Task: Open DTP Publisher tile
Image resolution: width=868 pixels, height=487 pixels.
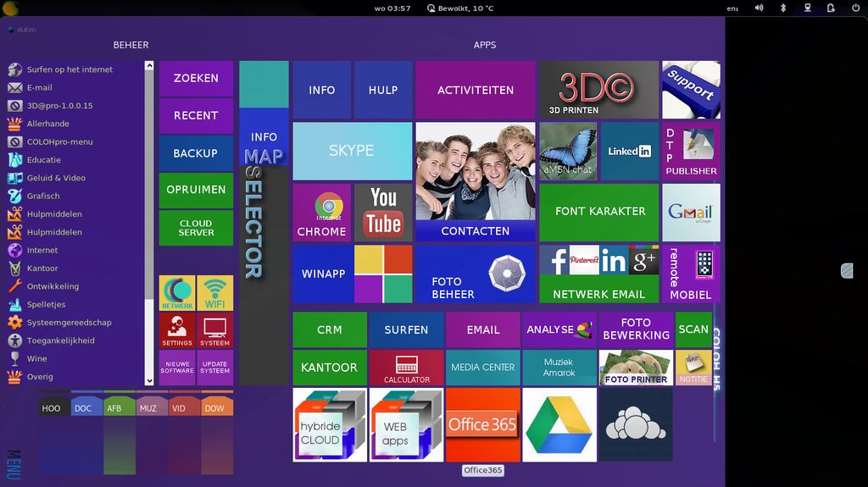Action: [691, 151]
